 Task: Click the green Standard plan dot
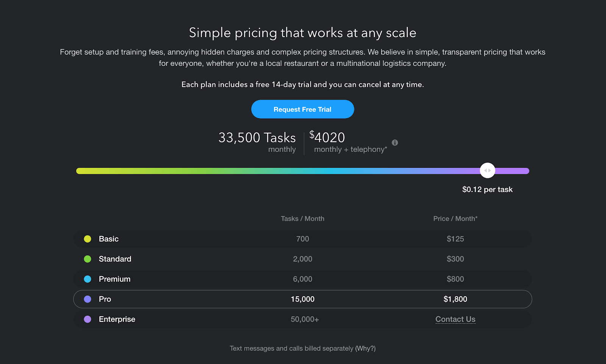point(87,259)
